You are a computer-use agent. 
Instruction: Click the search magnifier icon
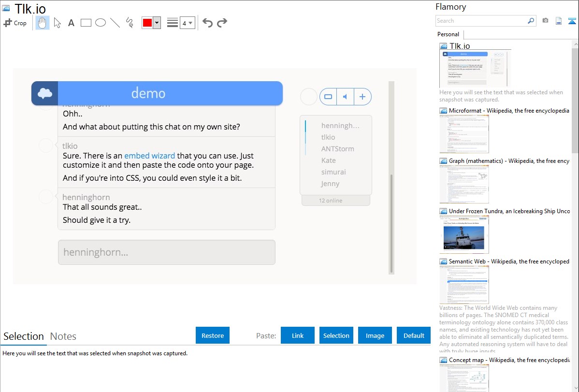[x=531, y=21]
